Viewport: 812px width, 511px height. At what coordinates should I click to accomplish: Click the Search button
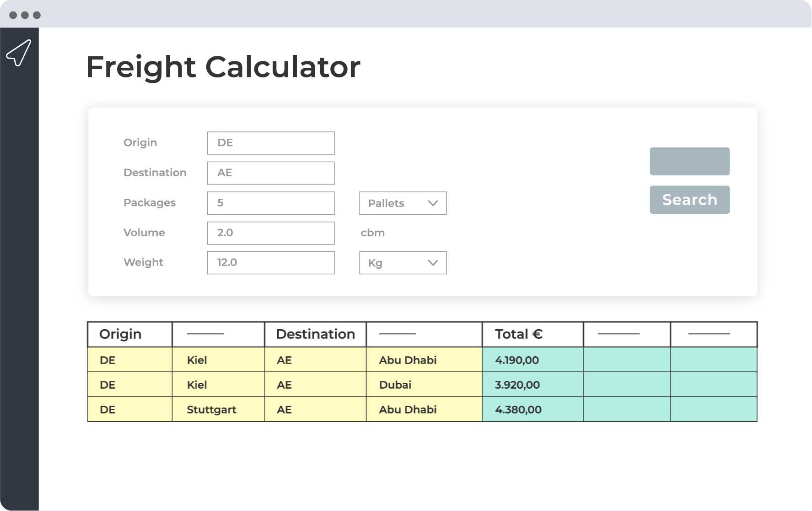pos(689,200)
